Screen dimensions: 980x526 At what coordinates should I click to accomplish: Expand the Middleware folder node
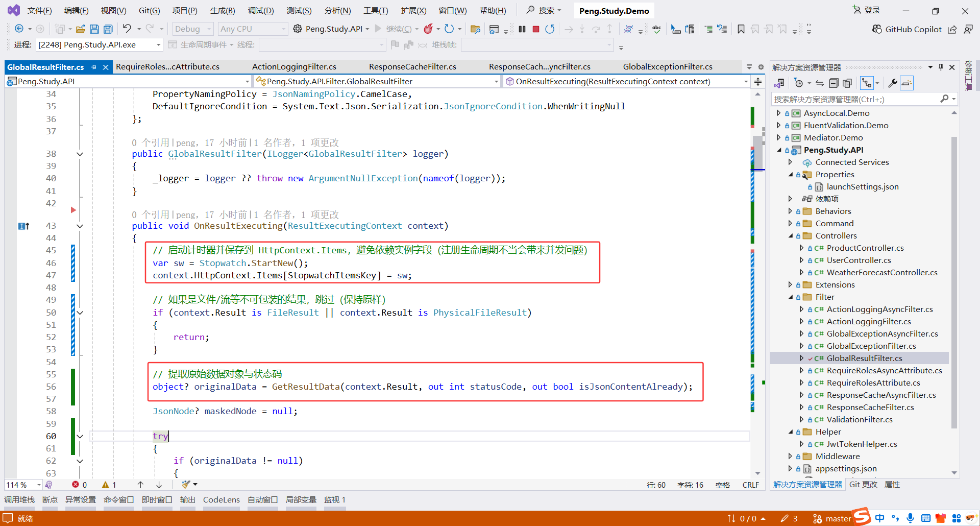[x=791, y=456]
